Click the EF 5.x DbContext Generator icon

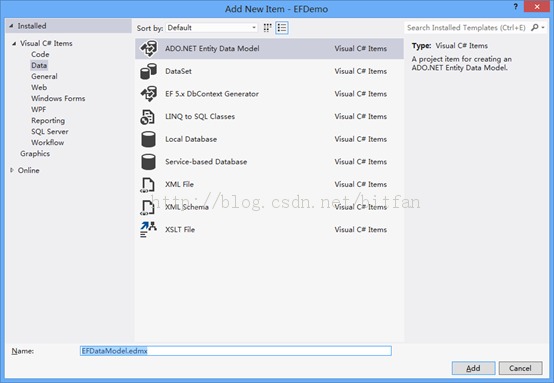tap(148, 94)
